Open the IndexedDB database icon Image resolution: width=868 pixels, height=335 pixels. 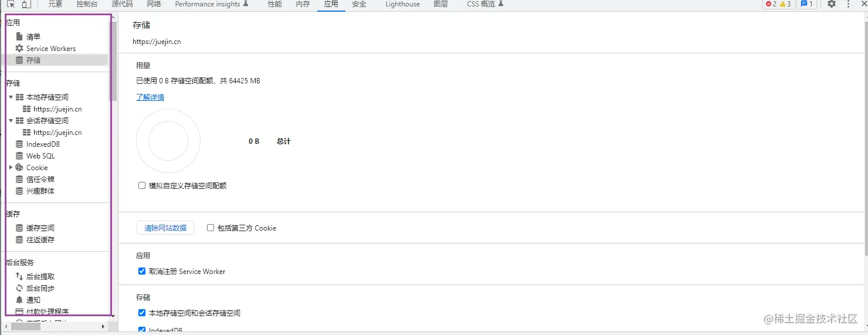coord(19,144)
